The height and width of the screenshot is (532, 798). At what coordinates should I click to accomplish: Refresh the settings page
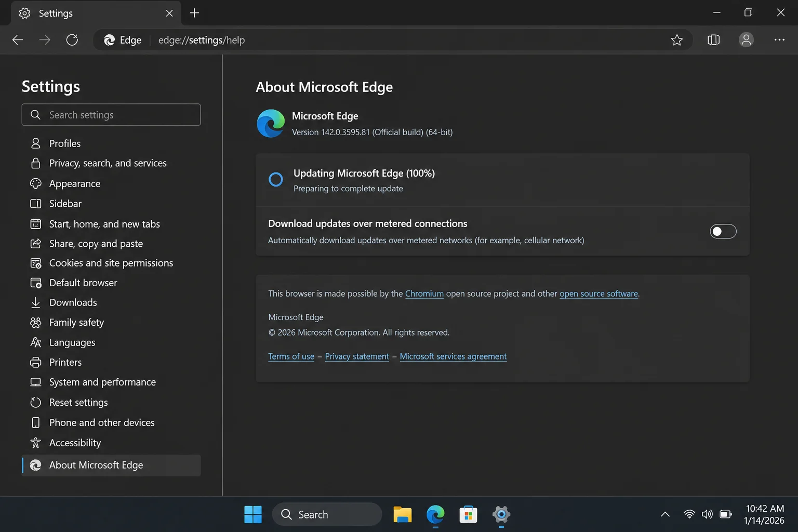[72, 40]
